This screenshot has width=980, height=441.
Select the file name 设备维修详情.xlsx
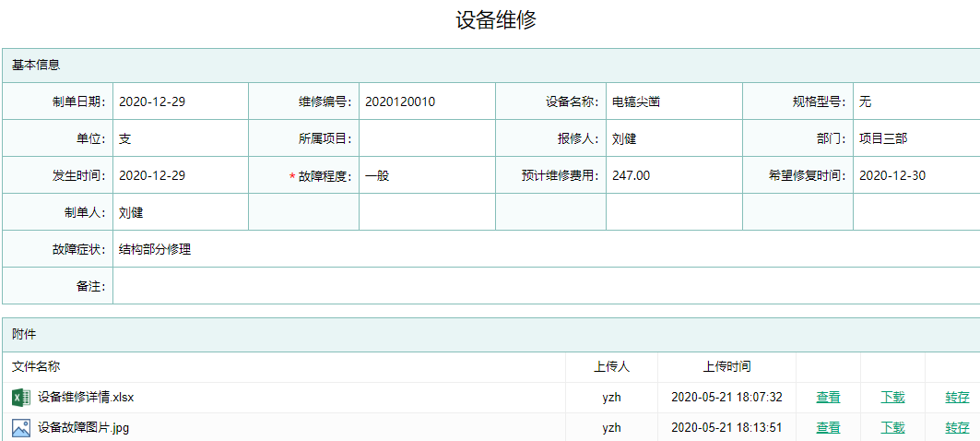pos(86,398)
